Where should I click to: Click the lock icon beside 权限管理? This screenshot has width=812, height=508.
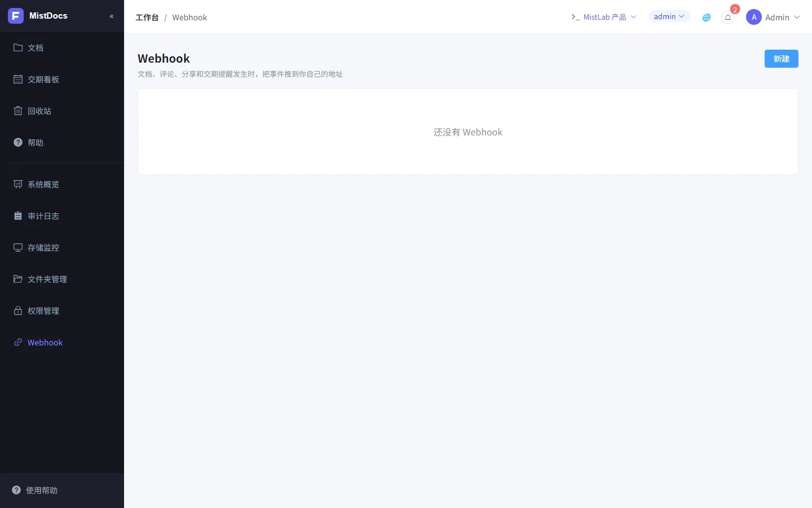[x=18, y=310]
